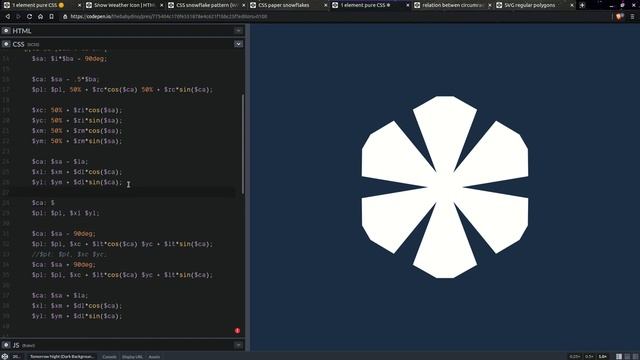
Task: Click the commented line '//$pl: $pl, $xc $yc;'
Action: point(69,254)
